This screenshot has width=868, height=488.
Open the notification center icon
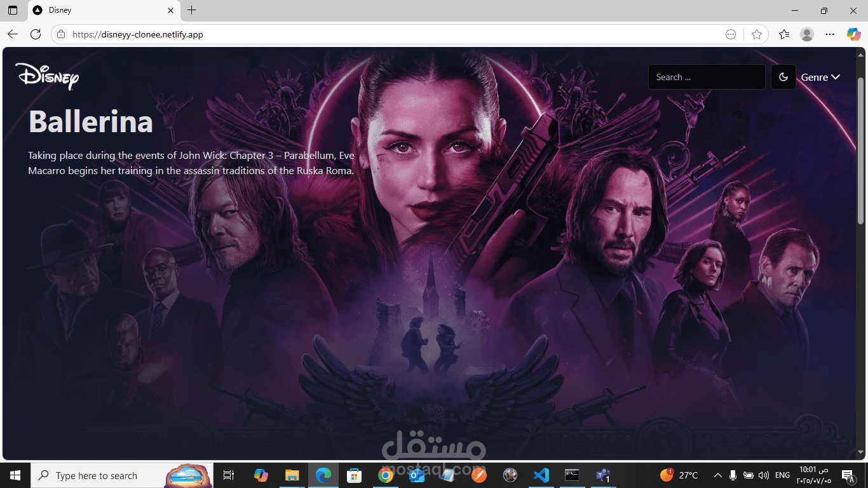(x=847, y=475)
